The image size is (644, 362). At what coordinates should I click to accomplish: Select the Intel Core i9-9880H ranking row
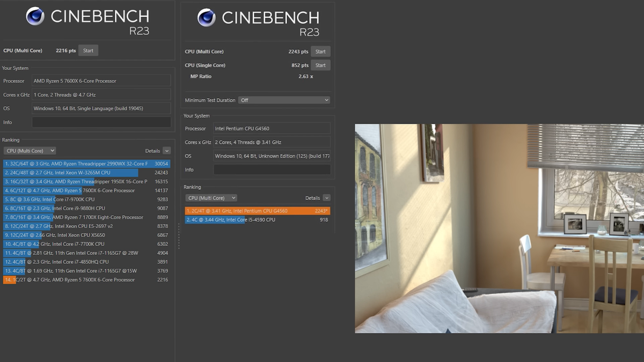tap(86, 208)
